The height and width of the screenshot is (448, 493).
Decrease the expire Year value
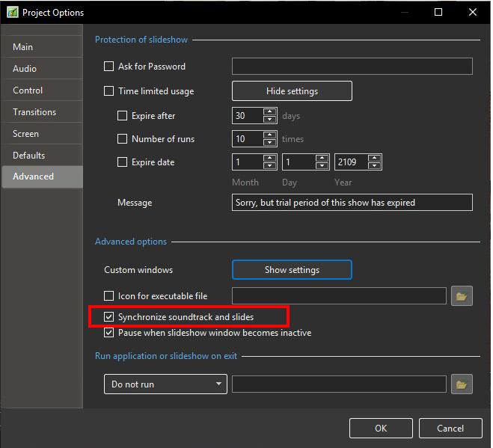375,166
